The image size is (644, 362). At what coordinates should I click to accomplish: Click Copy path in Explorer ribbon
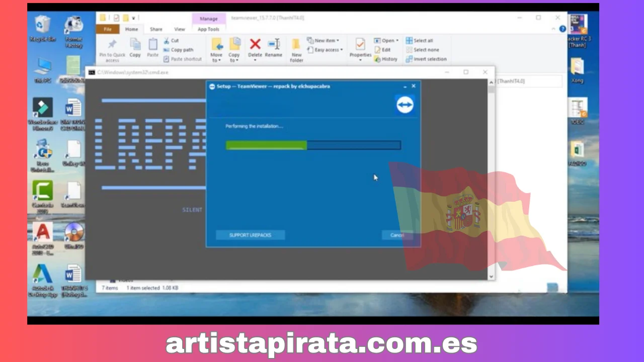pyautogui.click(x=178, y=50)
